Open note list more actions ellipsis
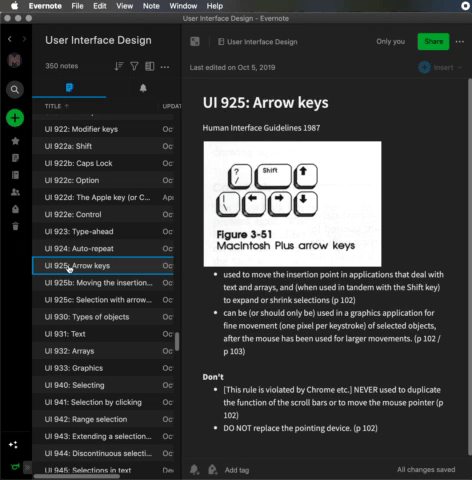Screen dimensions: 472x480 (165, 67)
